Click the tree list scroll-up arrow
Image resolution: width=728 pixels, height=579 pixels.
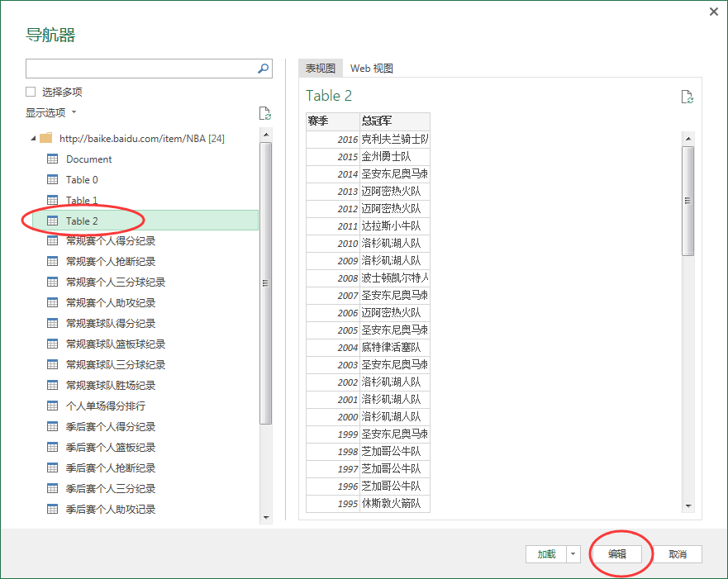click(x=266, y=135)
